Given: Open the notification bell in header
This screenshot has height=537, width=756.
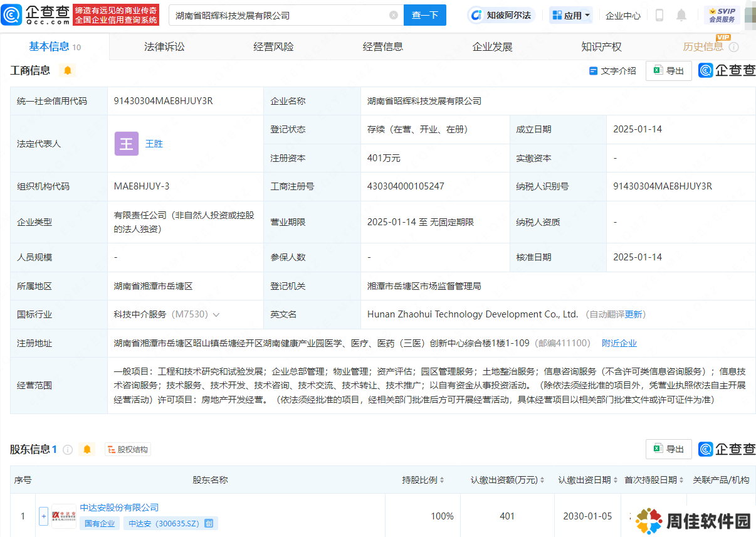Looking at the screenshot, I should (681, 15).
